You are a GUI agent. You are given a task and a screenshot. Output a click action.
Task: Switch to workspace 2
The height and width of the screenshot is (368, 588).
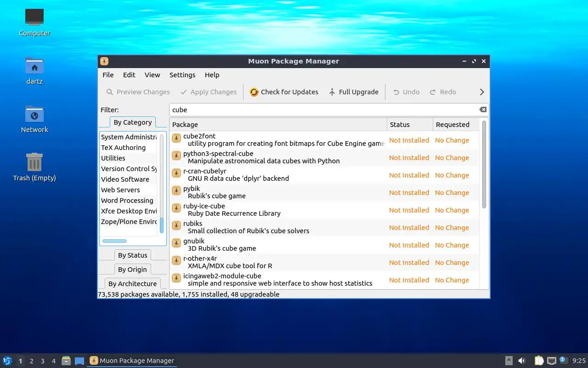[31, 361]
